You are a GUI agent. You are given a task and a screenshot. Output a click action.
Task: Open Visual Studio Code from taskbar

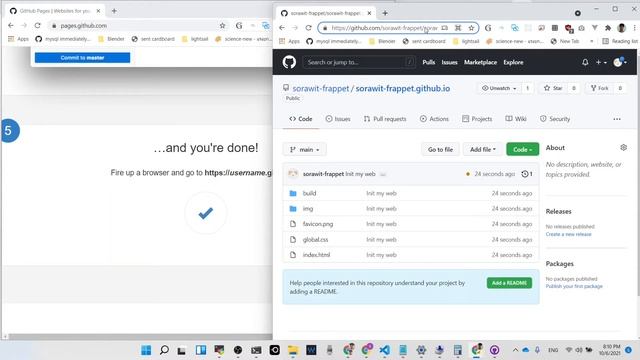384,350
